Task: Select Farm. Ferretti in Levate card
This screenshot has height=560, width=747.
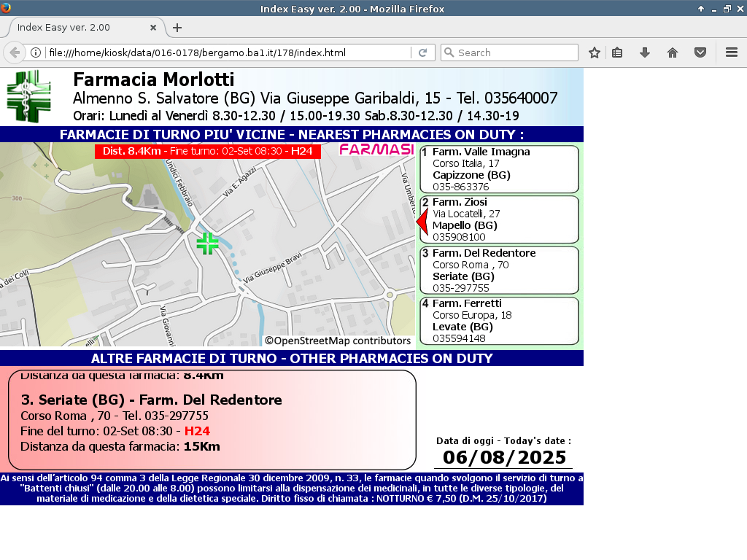Action: tap(499, 320)
